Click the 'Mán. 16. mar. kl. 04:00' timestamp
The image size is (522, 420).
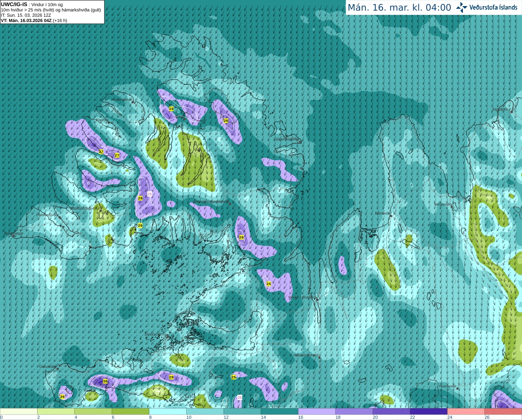[399, 7]
